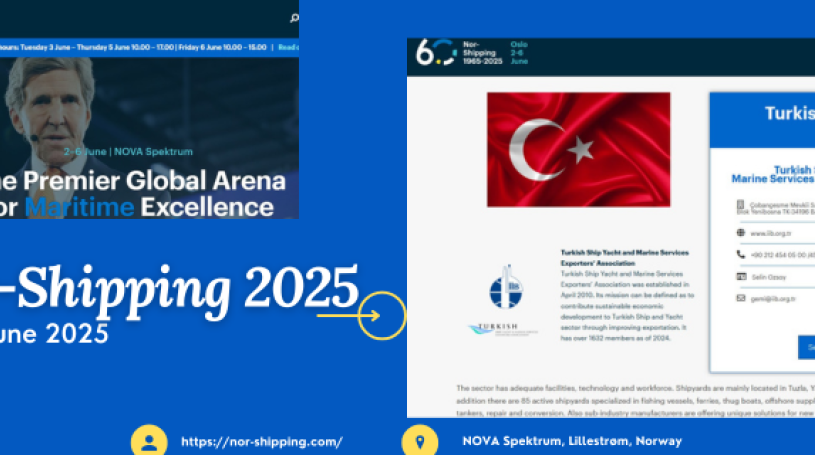Click the Nor-Shipping 60 anniversary logo
This screenshot has height=455, width=815.
point(436,52)
